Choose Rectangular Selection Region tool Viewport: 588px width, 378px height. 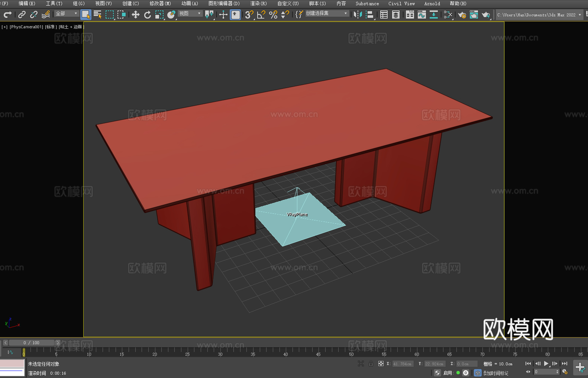110,14
